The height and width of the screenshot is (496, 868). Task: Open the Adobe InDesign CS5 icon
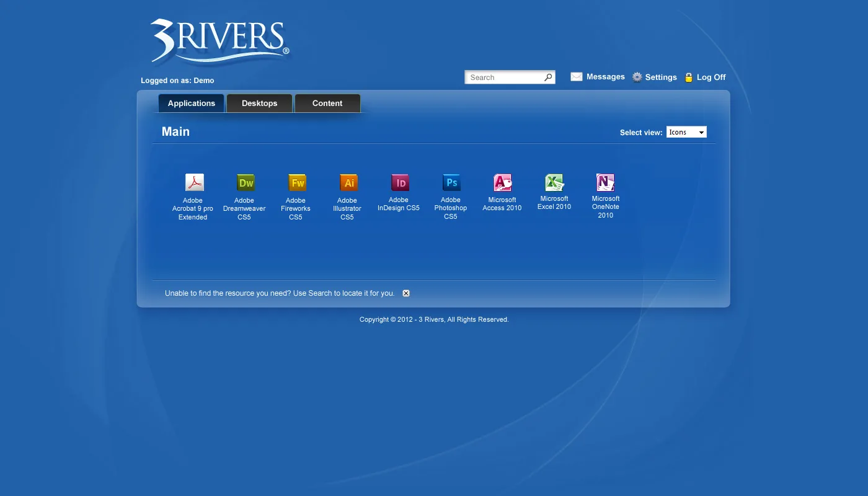tap(401, 182)
